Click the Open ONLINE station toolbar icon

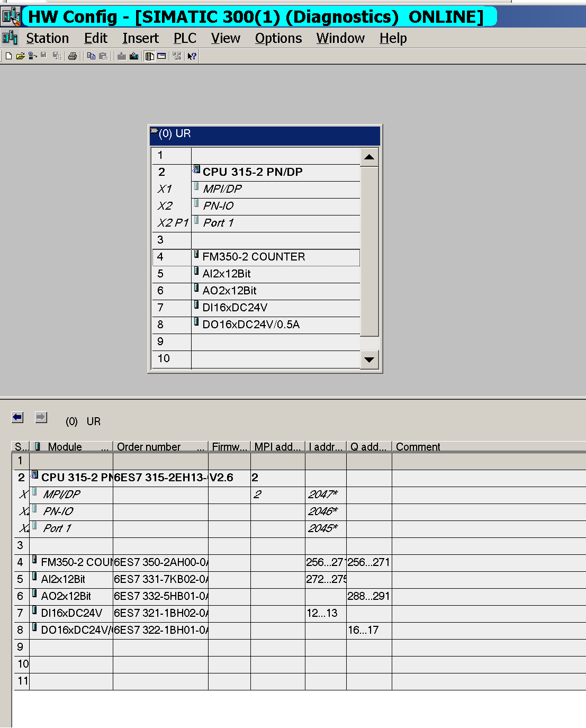(33, 56)
